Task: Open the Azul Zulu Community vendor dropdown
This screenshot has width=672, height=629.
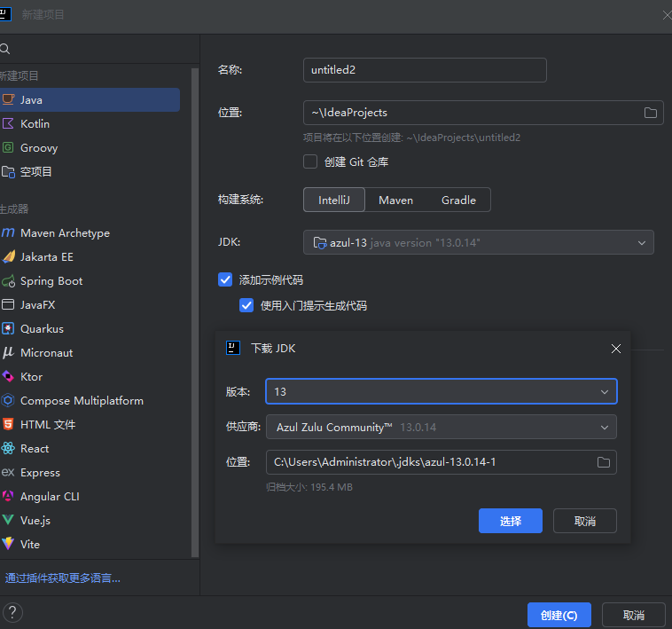Action: (x=441, y=427)
